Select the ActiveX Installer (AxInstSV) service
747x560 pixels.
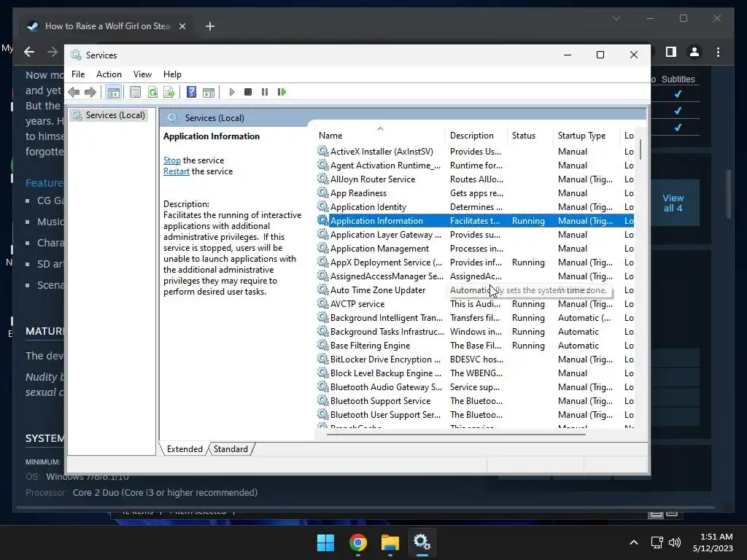(475, 152)
